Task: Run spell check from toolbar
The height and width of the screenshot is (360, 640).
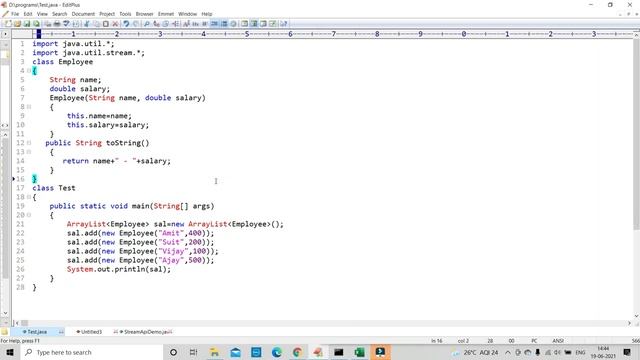Action: 66,24
